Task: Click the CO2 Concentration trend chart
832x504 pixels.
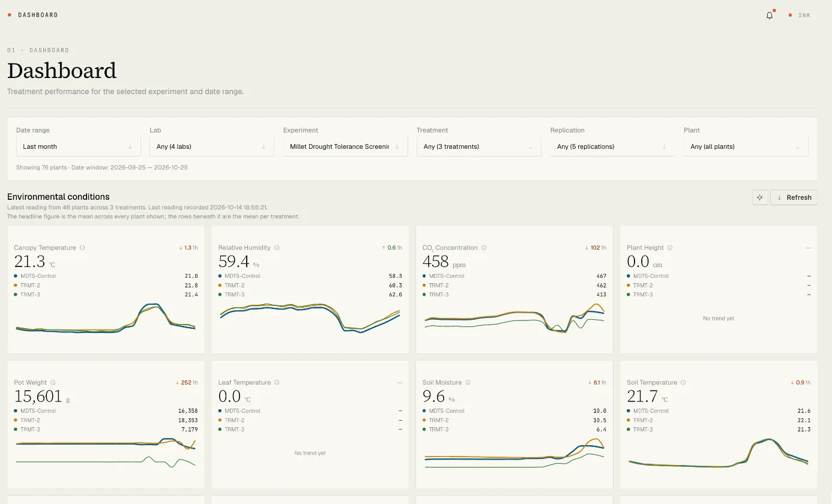Action: point(514,319)
